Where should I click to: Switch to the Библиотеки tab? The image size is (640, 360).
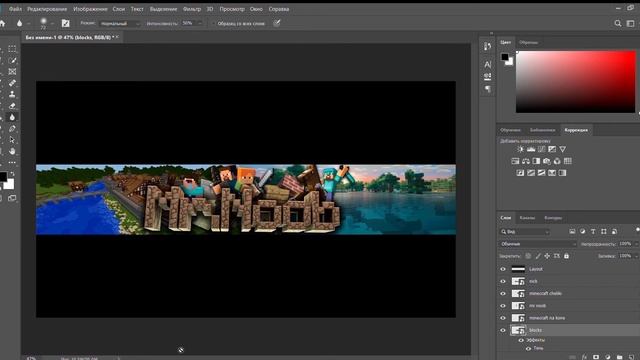(542, 130)
